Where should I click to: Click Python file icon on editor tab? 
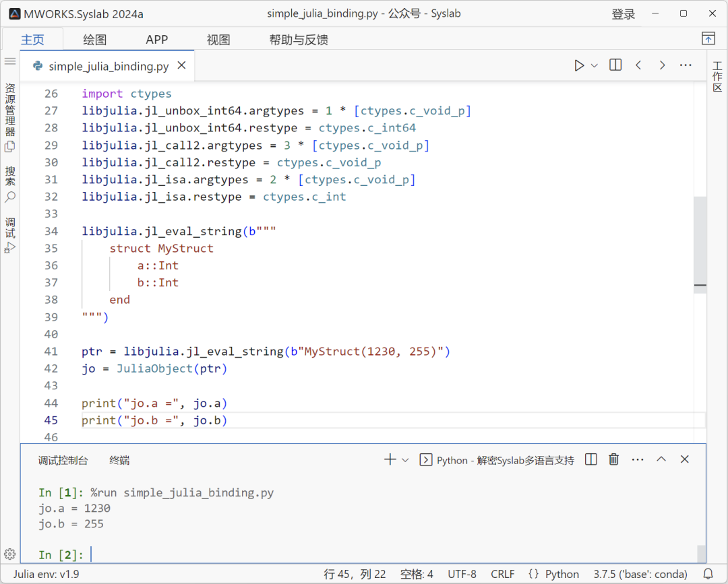point(38,66)
